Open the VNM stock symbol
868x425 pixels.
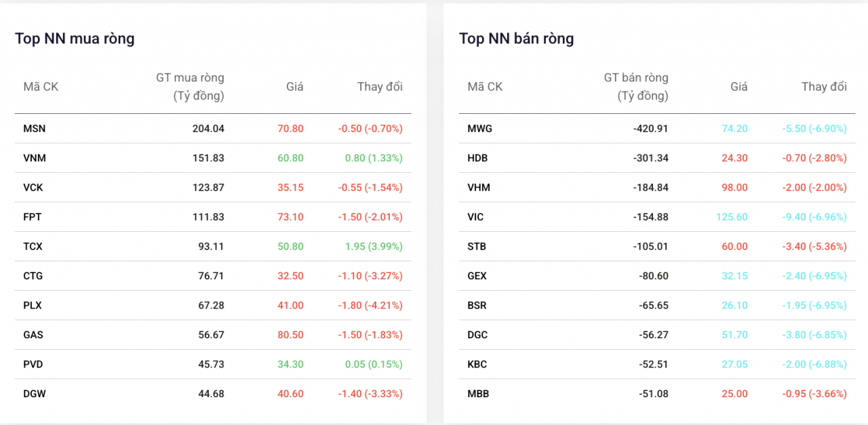point(35,158)
